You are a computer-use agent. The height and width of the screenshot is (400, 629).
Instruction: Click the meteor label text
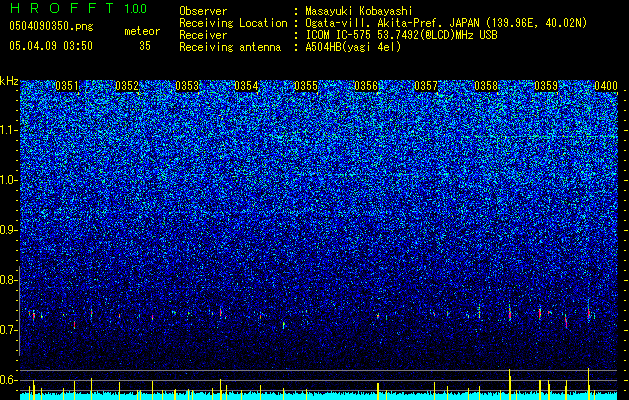tap(142, 31)
